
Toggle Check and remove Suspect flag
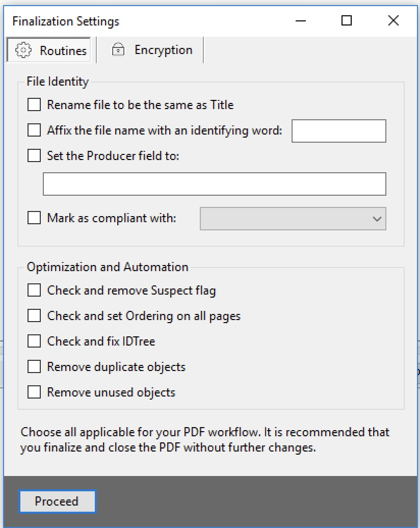(34, 291)
